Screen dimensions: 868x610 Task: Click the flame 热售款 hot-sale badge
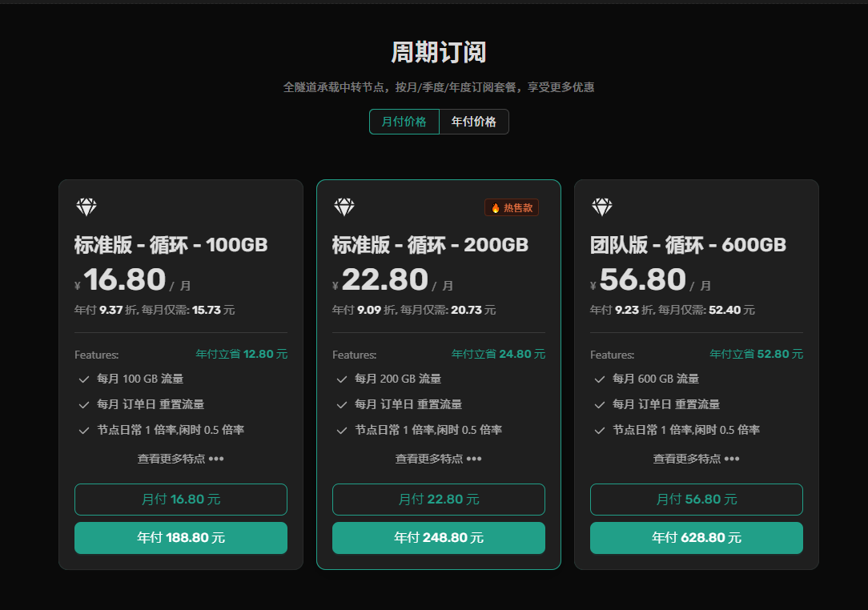(x=512, y=207)
